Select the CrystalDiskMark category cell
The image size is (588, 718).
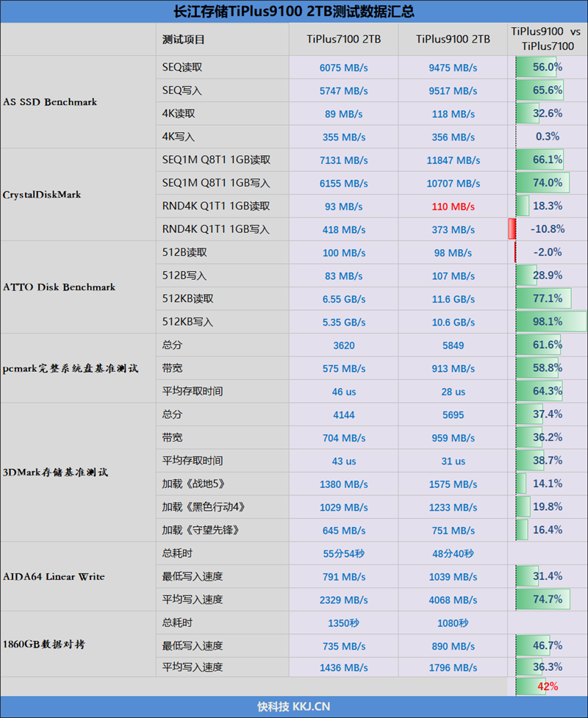coord(42,195)
